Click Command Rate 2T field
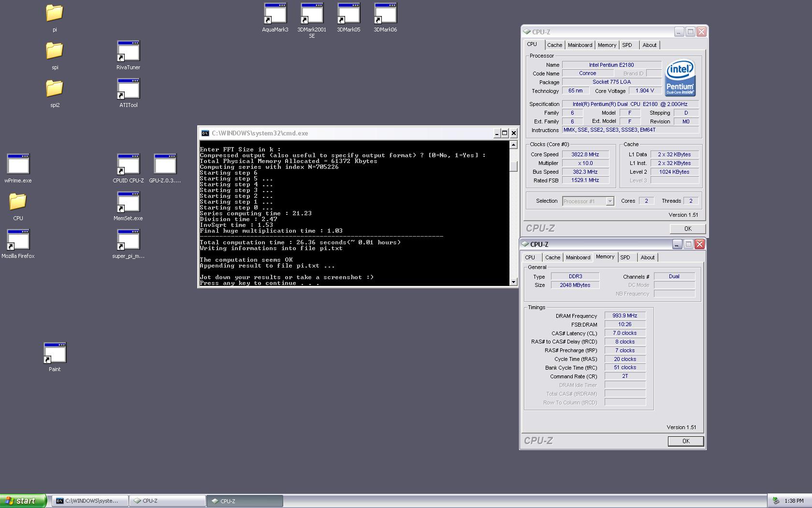 click(625, 376)
